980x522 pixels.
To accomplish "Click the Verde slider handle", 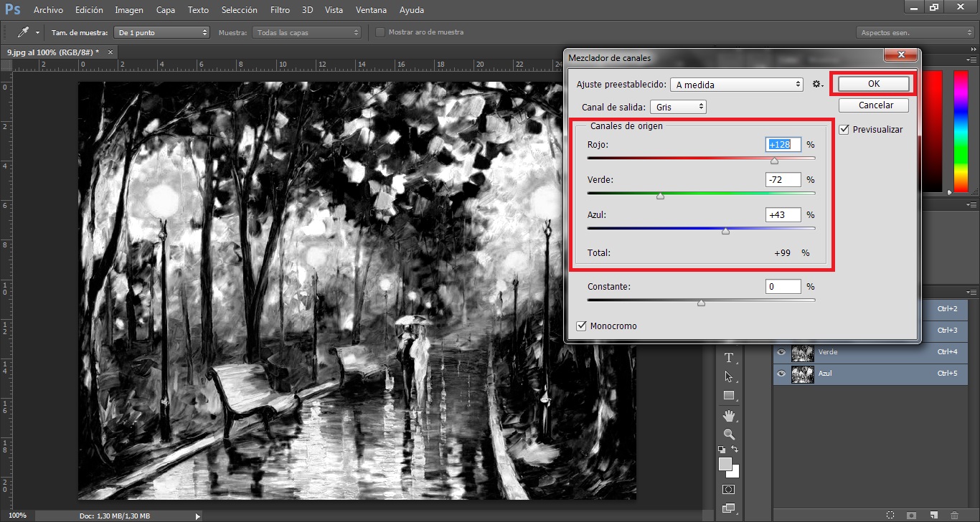I will tap(661, 196).
